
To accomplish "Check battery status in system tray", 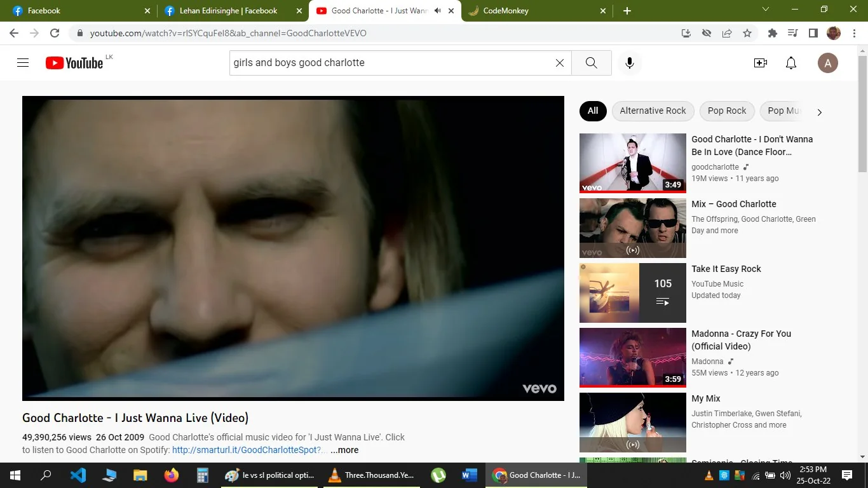I will point(770,475).
